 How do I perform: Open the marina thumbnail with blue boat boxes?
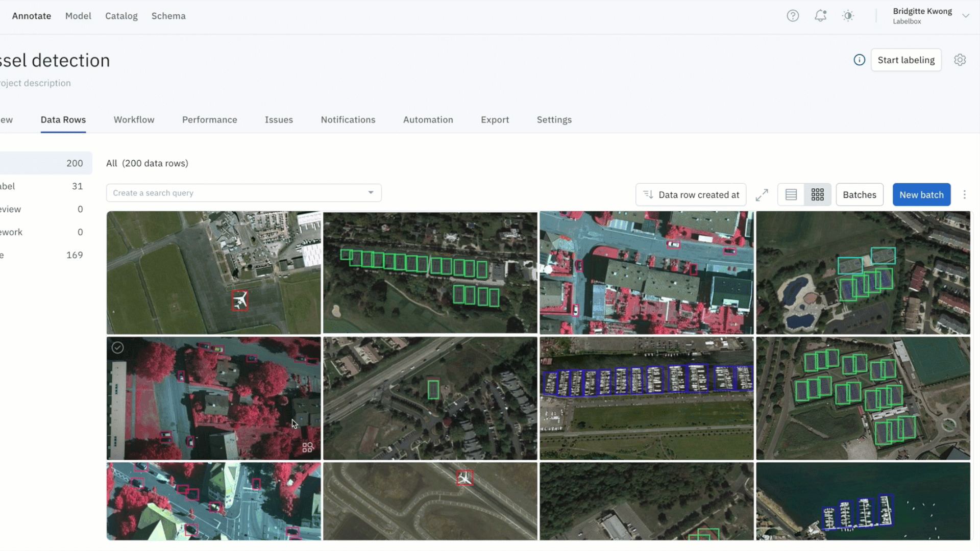[x=647, y=398]
